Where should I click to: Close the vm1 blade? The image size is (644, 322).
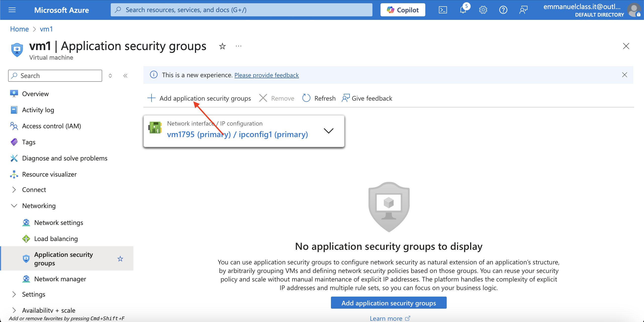[626, 46]
